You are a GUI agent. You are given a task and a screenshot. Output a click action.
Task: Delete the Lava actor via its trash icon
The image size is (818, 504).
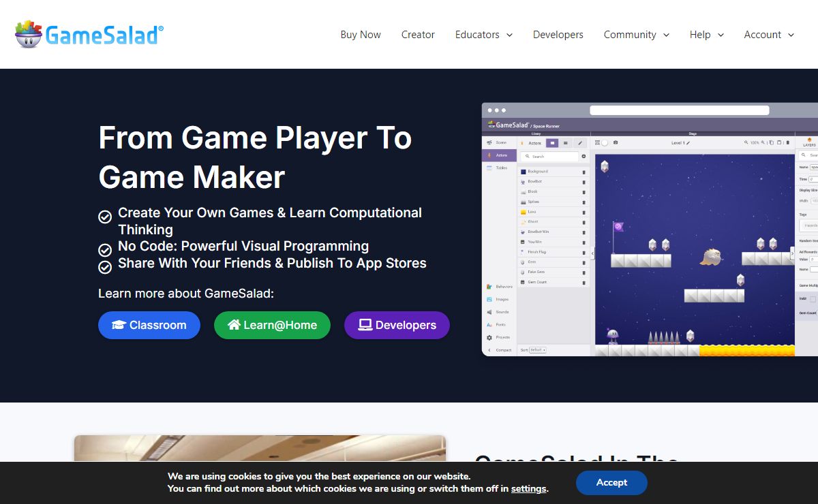[584, 212]
